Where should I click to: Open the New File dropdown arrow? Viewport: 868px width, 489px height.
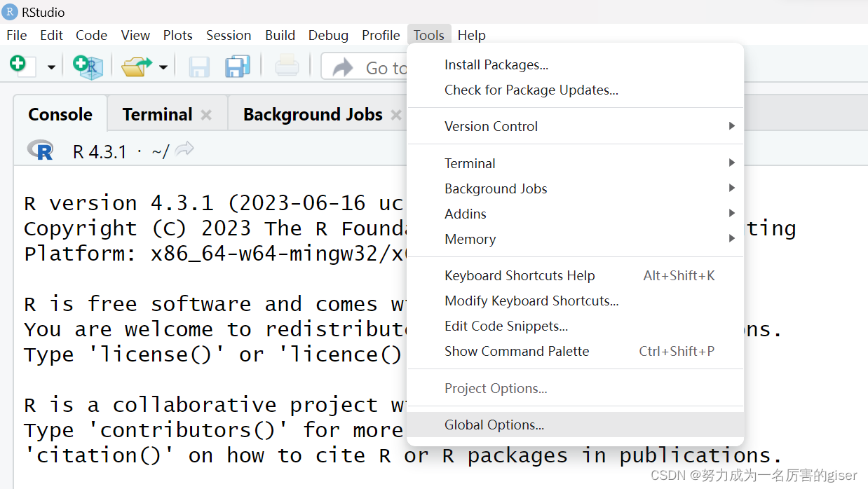(x=51, y=67)
